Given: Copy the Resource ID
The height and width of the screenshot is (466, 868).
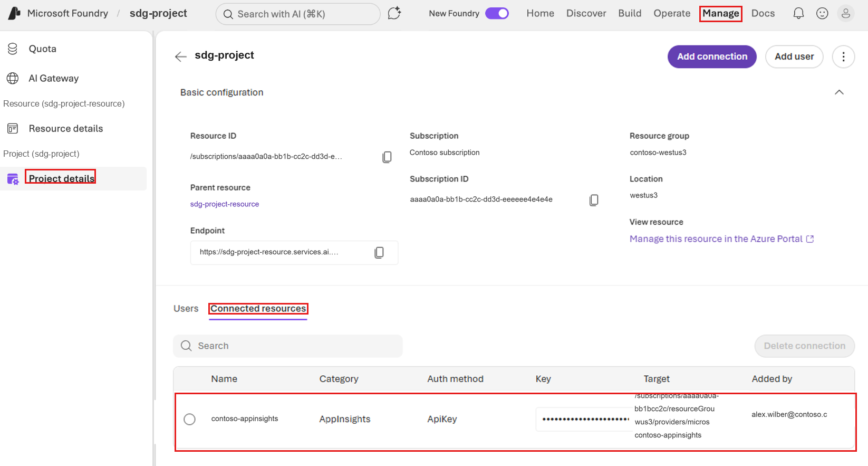Looking at the screenshot, I should pyautogui.click(x=387, y=157).
